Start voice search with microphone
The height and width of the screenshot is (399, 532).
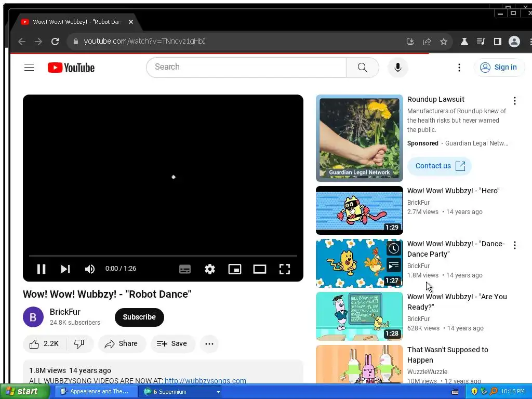click(x=397, y=67)
